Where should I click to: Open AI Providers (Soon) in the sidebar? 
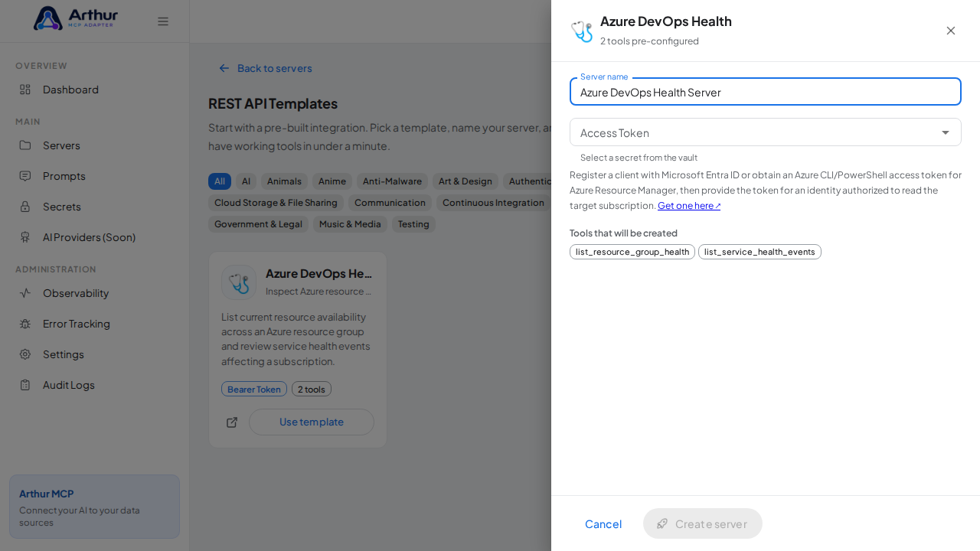95,237
